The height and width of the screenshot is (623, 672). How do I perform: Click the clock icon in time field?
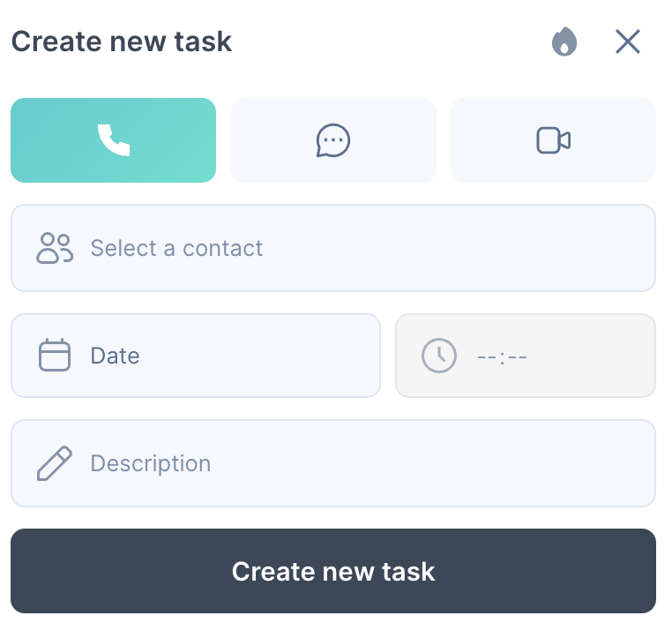pyautogui.click(x=439, y=356)
